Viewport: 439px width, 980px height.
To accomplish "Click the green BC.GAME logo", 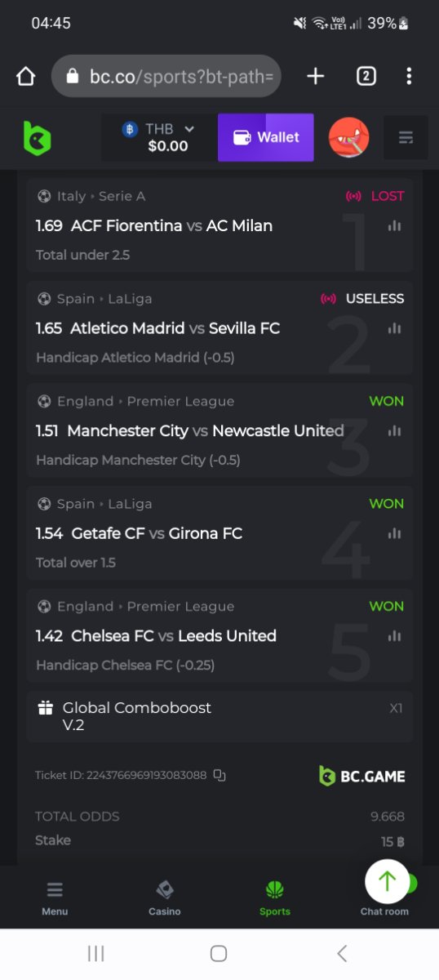I will [x=37, y=137].
